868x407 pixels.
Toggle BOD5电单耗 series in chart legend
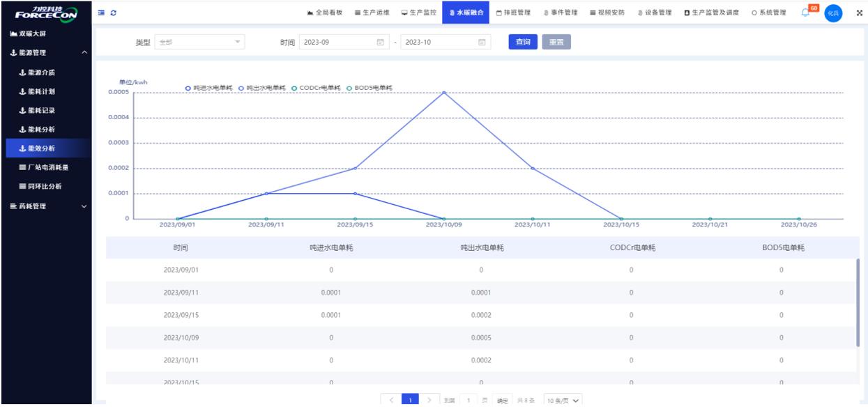369,87
